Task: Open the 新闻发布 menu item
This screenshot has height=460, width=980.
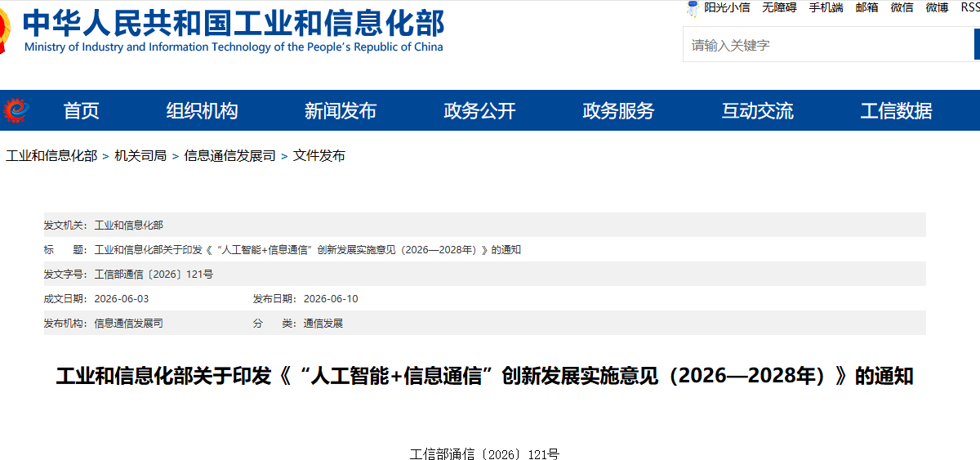Action: click(x=341, y=111)
